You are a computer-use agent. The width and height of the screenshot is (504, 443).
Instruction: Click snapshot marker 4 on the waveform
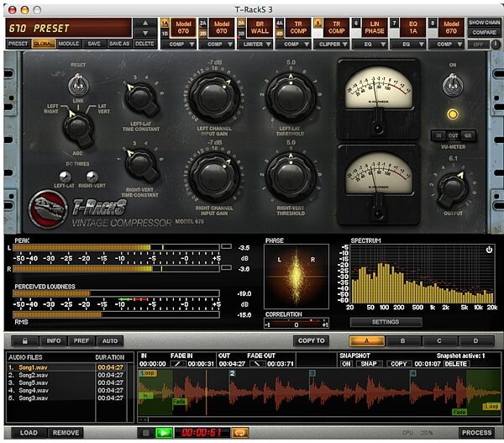point(413,373)
